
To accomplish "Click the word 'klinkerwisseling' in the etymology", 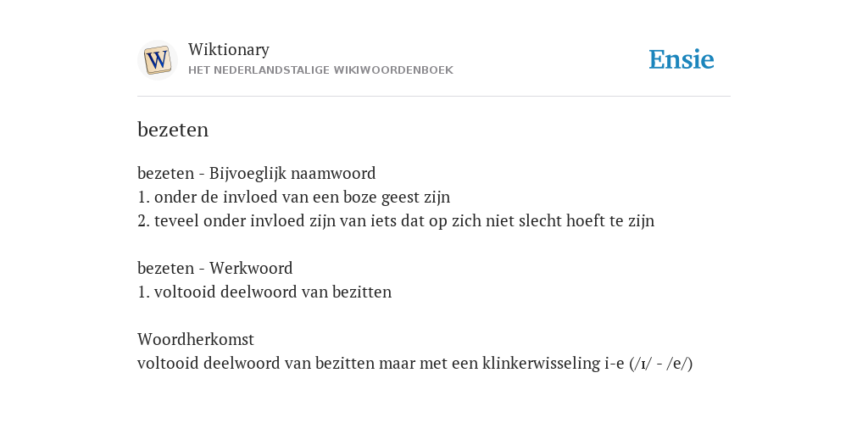I will click(541, 363).
